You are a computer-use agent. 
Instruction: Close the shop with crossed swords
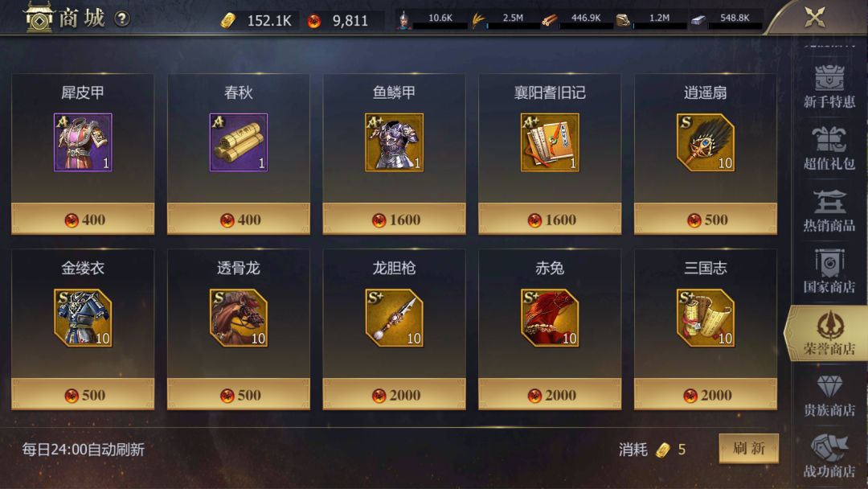pos(815,17)
